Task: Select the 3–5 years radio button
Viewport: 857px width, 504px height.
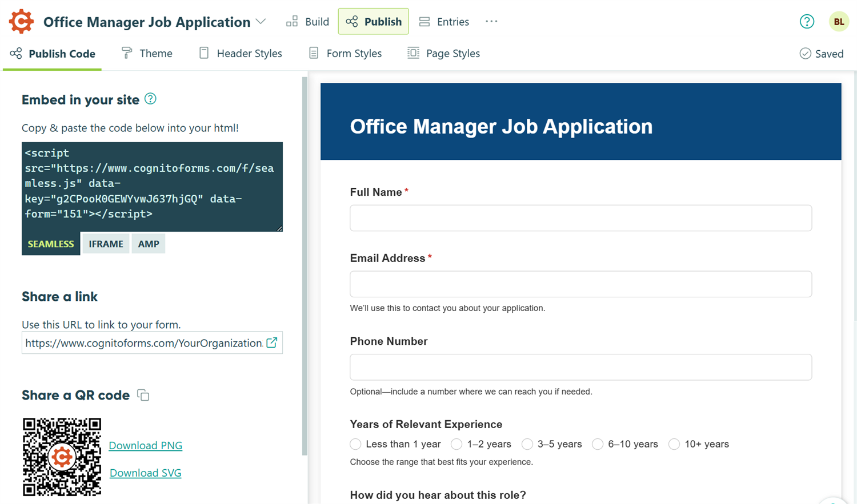Action: pos(527,444)
